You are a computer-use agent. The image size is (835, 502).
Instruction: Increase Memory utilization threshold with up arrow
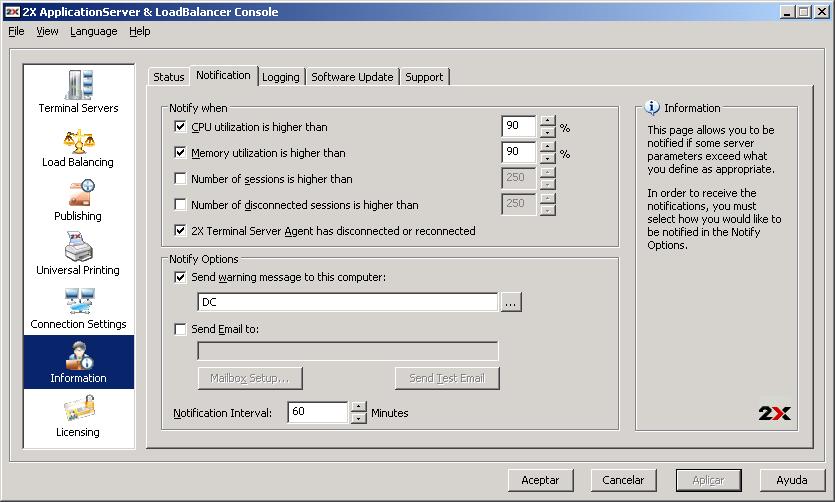547,146
